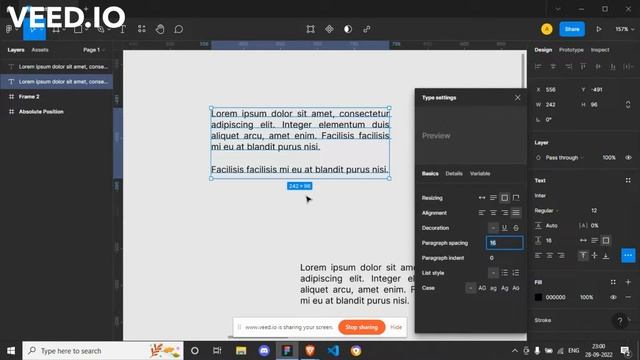
Task: Open the Resources tool
Action: [x=142, y=29]
